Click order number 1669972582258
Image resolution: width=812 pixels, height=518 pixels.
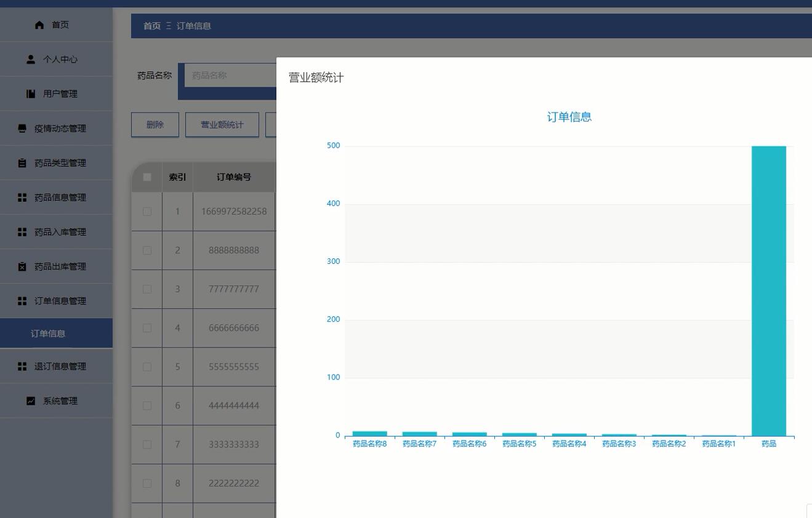pyautogui.click(x=234, y=212)
